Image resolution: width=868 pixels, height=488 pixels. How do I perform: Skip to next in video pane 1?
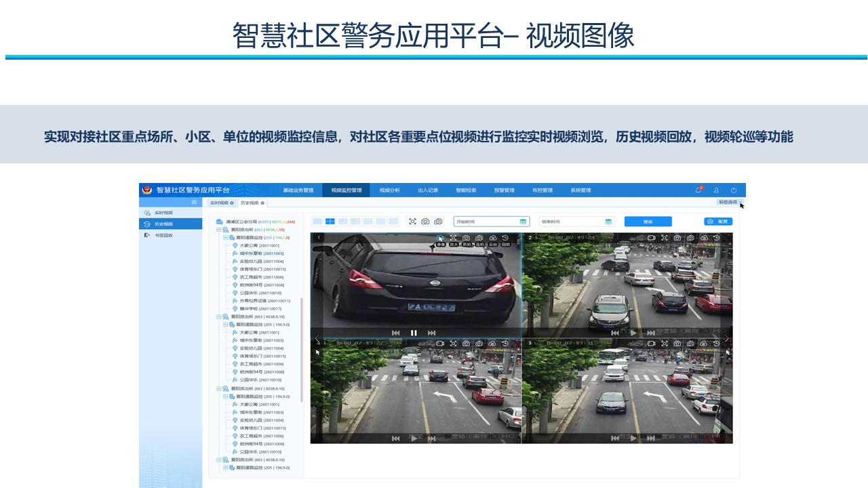(431, 333)
